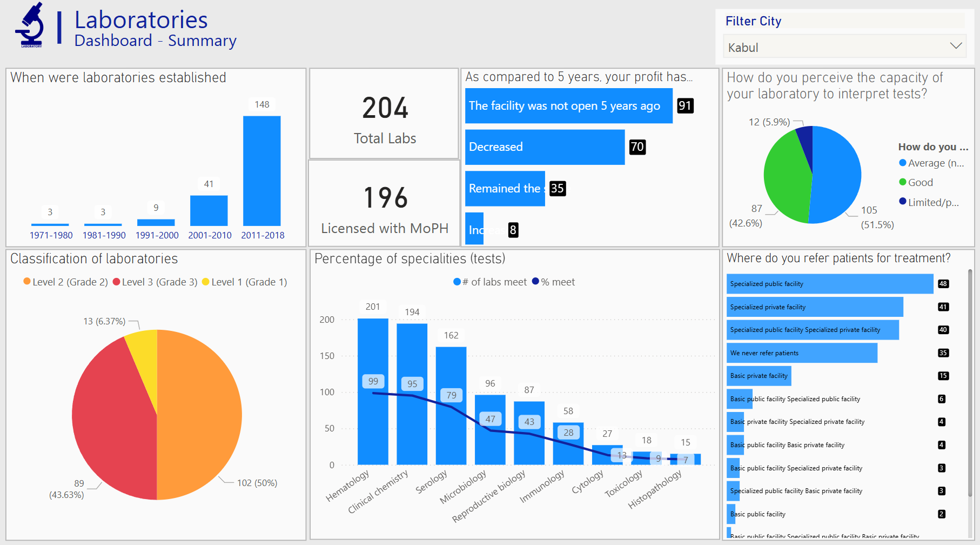
Task: Click the Limited/p... legend dot
Action: tap(902, 202)
